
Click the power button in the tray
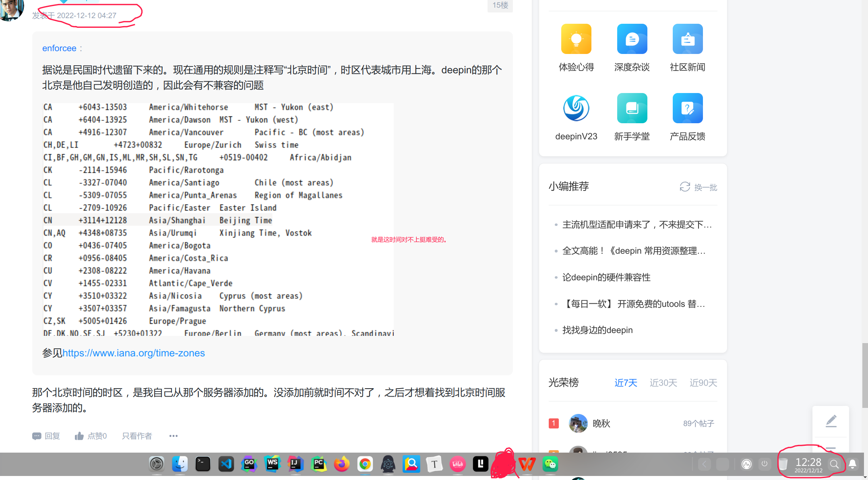[764, 464]
